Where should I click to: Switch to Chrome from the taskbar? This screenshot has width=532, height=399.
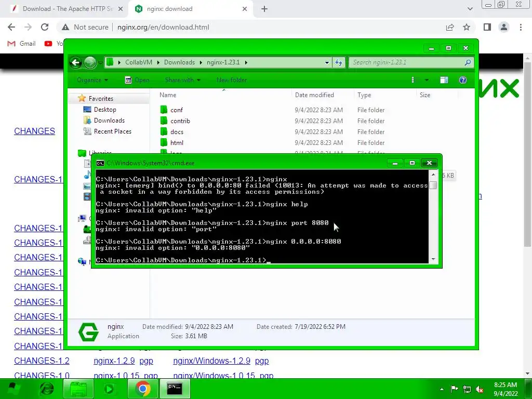pyautogui.click(x=142, y=389)
